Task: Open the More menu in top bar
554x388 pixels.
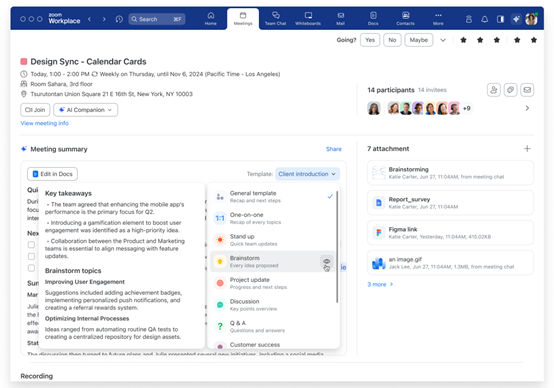Action: tap(438, 18)
